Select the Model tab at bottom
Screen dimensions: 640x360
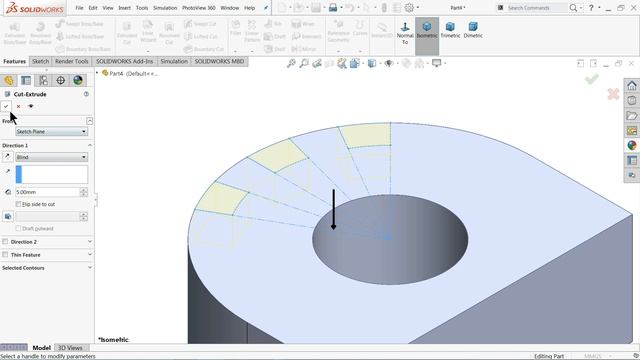tap(41, 348)
